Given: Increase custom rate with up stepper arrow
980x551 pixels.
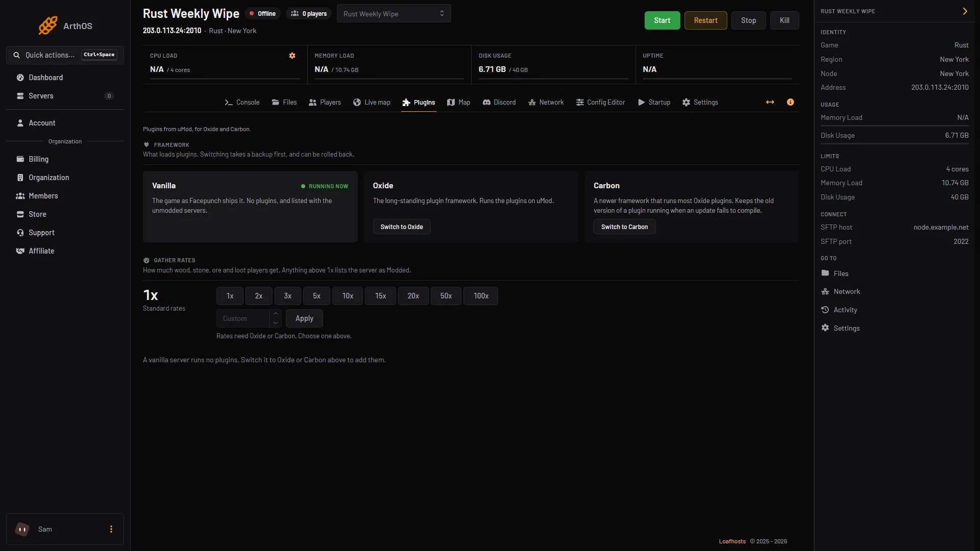Looking at the screenshot, I should [276, 314].
